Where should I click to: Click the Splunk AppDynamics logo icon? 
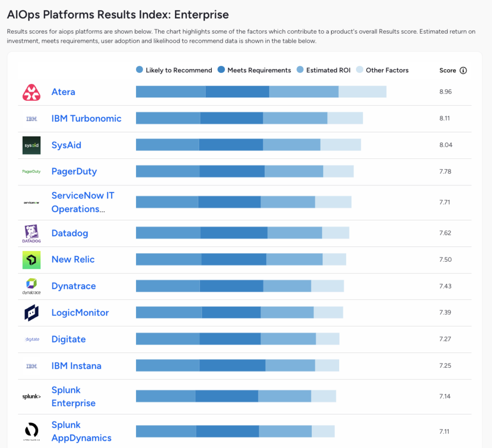click(31, 431)
